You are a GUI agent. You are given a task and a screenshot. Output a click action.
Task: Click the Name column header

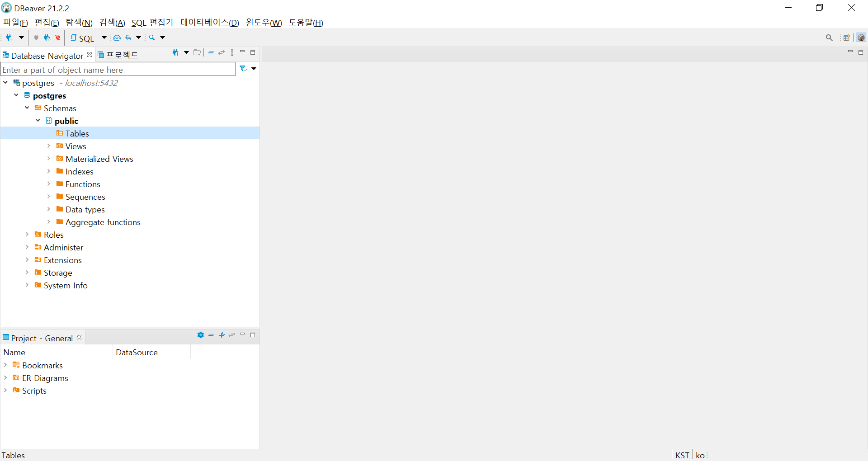(x=57, y=352)
